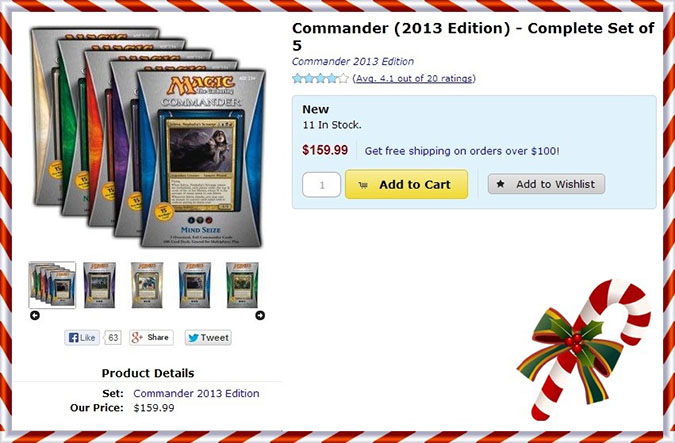The width and height of the screenshot is (675, 443).
Task: Open the average 4.1 ratings link
Action: [414, 78]
